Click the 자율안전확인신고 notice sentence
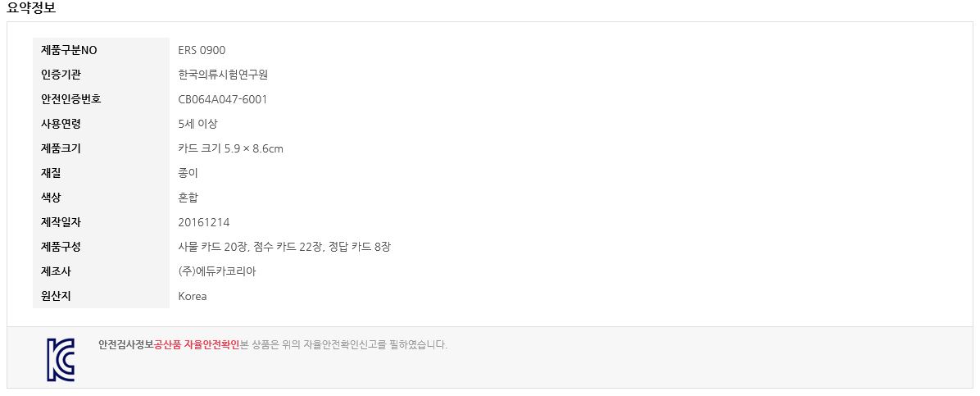 point(344,344)
